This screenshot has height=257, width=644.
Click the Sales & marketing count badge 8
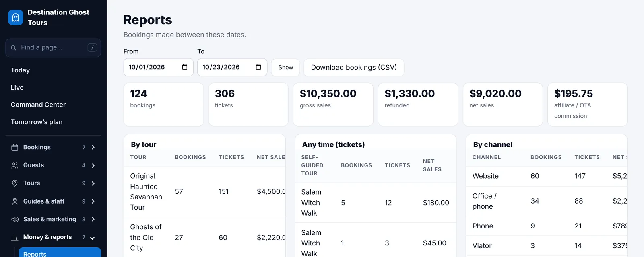click(84, 219)
